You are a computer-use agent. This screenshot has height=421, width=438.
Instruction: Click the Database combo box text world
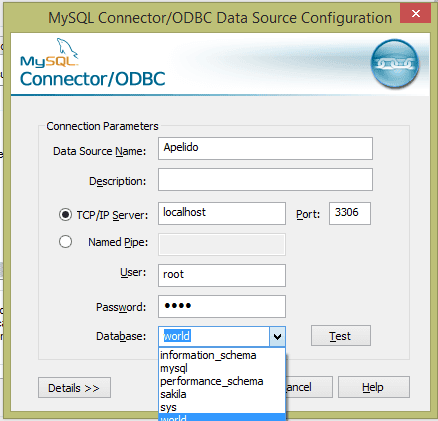pos(177,336)
